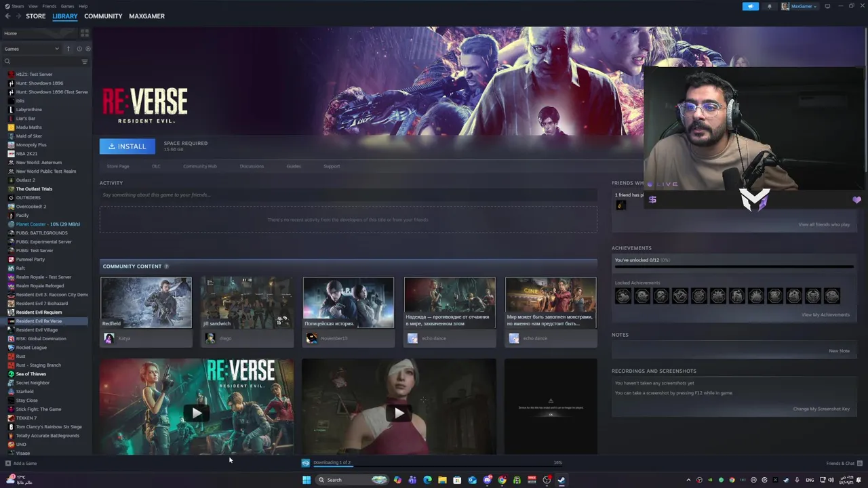The image size is (868, 488).
Task: Click the Steam back navigation arrow
Action: 7,16
